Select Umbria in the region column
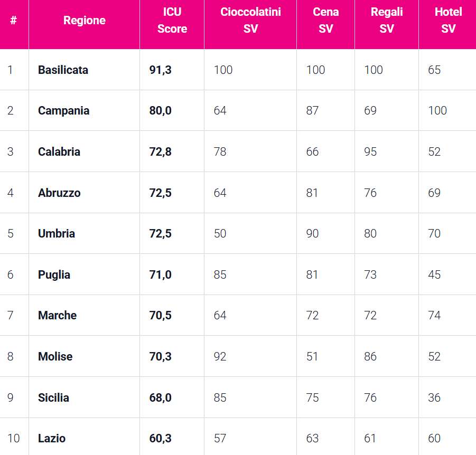 (x=57, y=233)
